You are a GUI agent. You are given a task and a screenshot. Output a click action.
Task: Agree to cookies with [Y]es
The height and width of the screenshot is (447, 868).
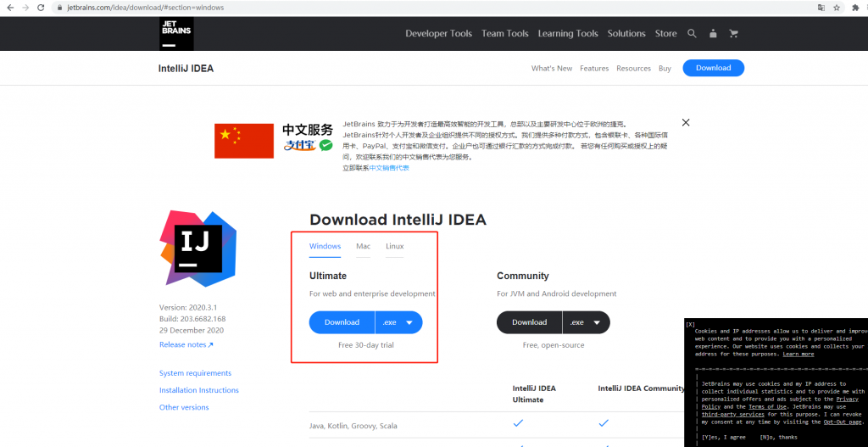(x=724, y=437)
